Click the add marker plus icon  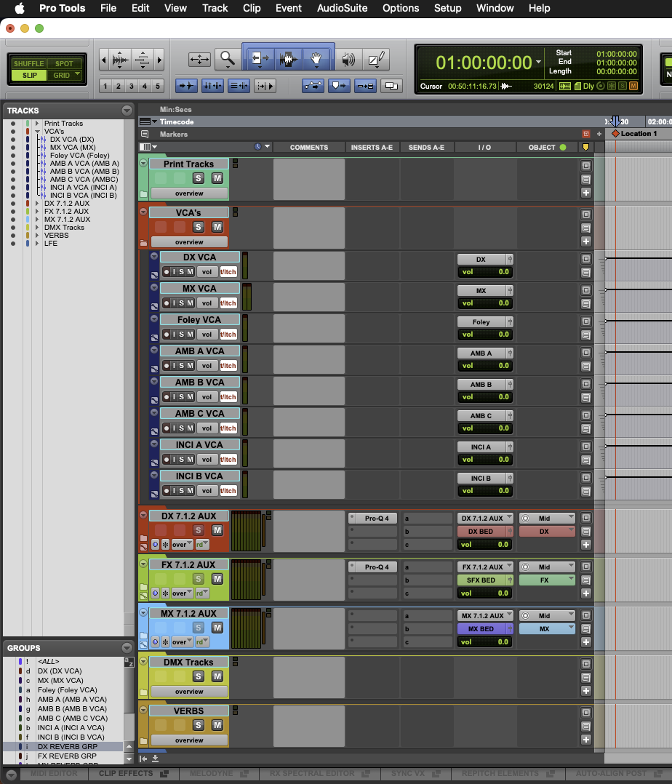point(599,134)
